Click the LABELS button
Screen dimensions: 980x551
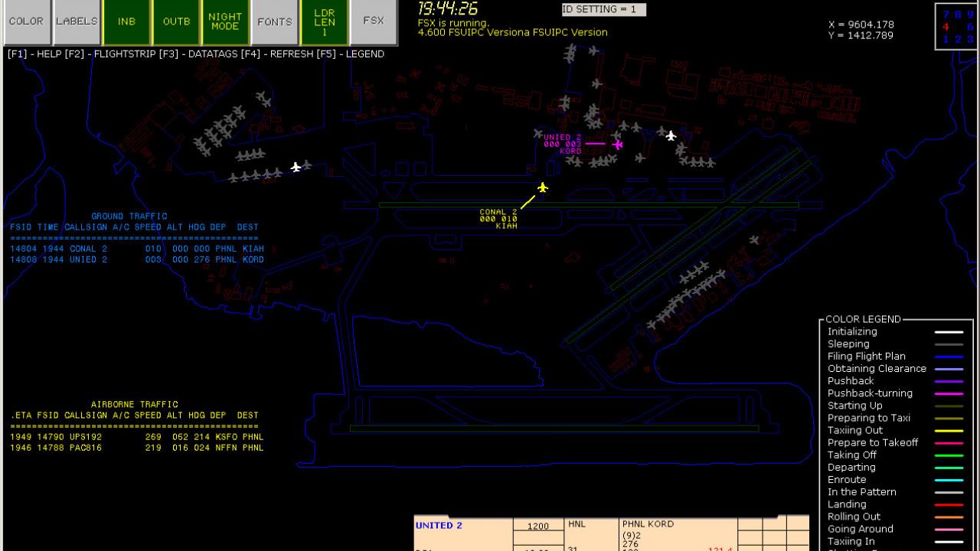77,21
